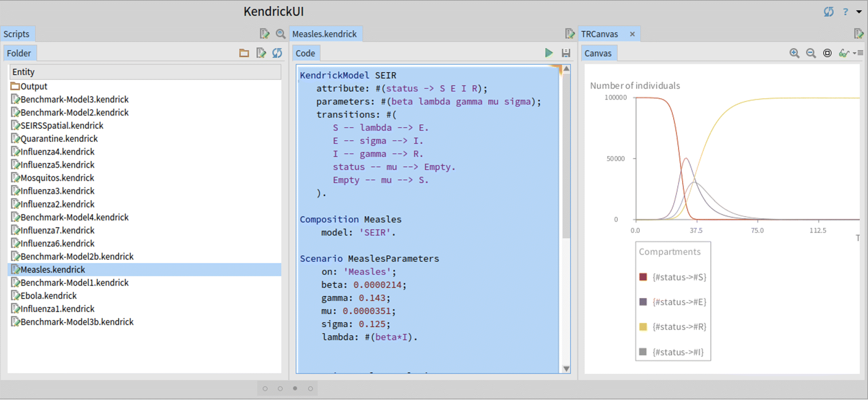Click the open folder icon in the Folder toolbar

pos(244,53)
